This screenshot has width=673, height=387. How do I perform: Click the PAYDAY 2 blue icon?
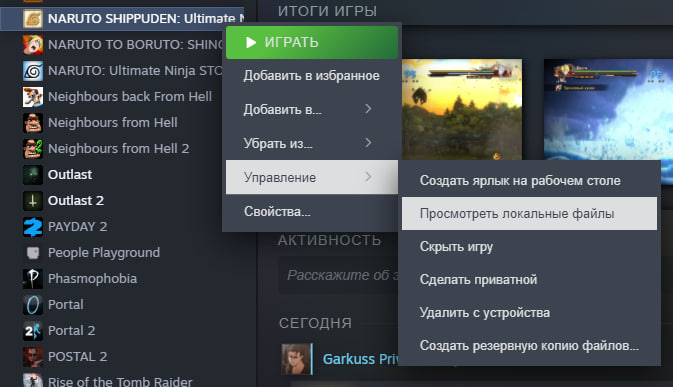[33, 227]
